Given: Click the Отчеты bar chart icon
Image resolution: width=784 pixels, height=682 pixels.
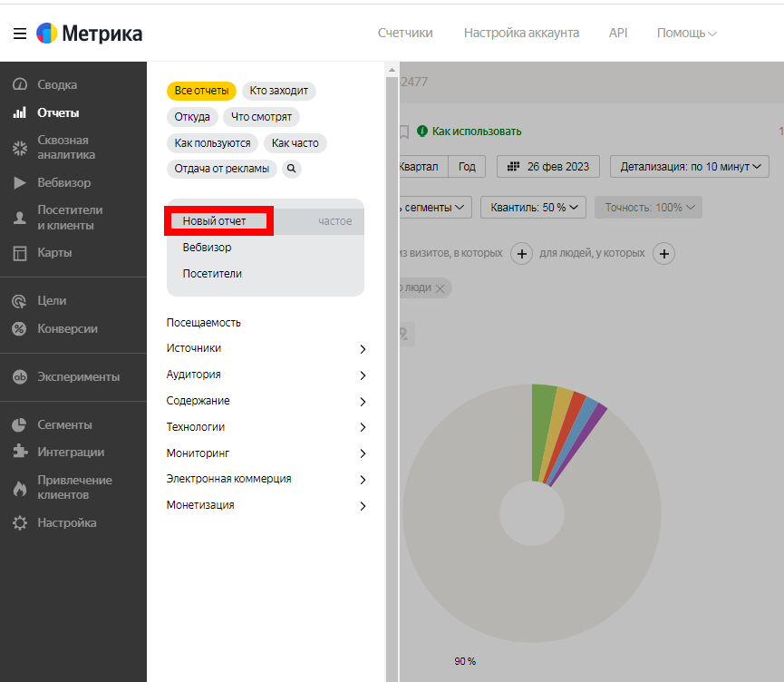Looking at the screenshot, I should click(20, 112).
